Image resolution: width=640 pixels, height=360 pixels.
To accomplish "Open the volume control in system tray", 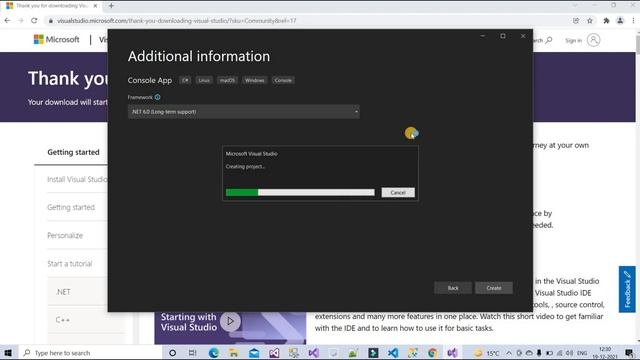I will [569, 353].
